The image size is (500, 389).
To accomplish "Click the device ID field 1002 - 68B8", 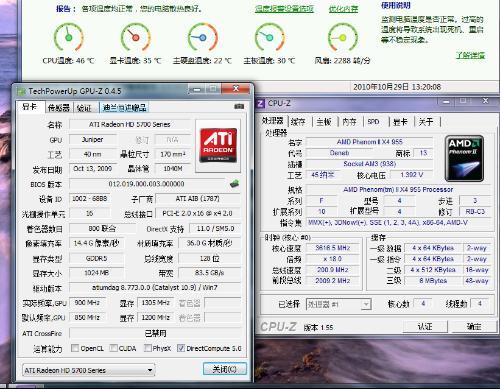I will click(90, 199).
